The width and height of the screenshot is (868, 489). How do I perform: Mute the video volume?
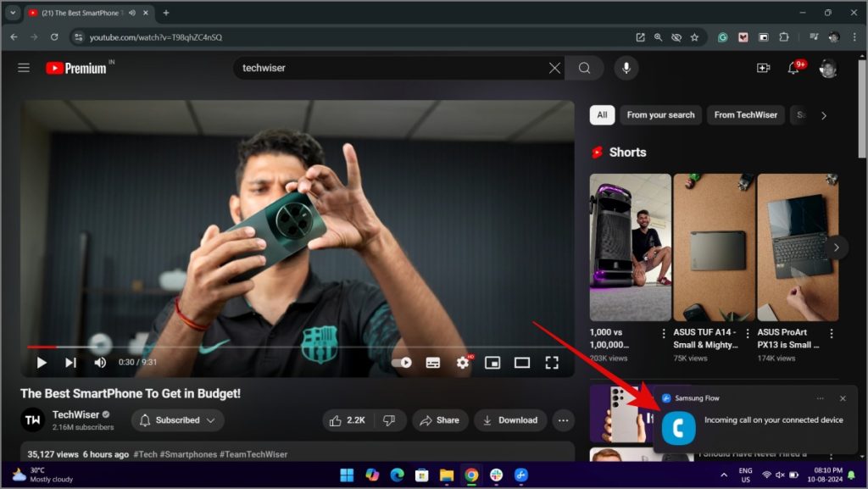coord(100,363)
